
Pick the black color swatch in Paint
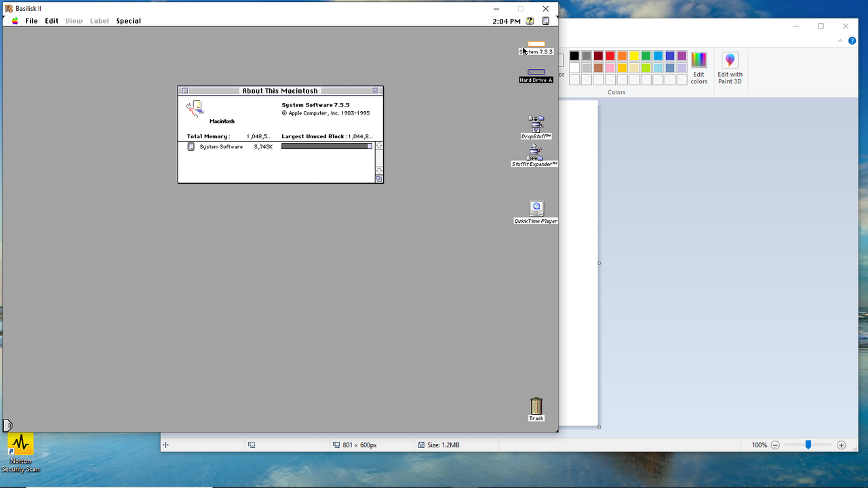(x=574, y=56)
